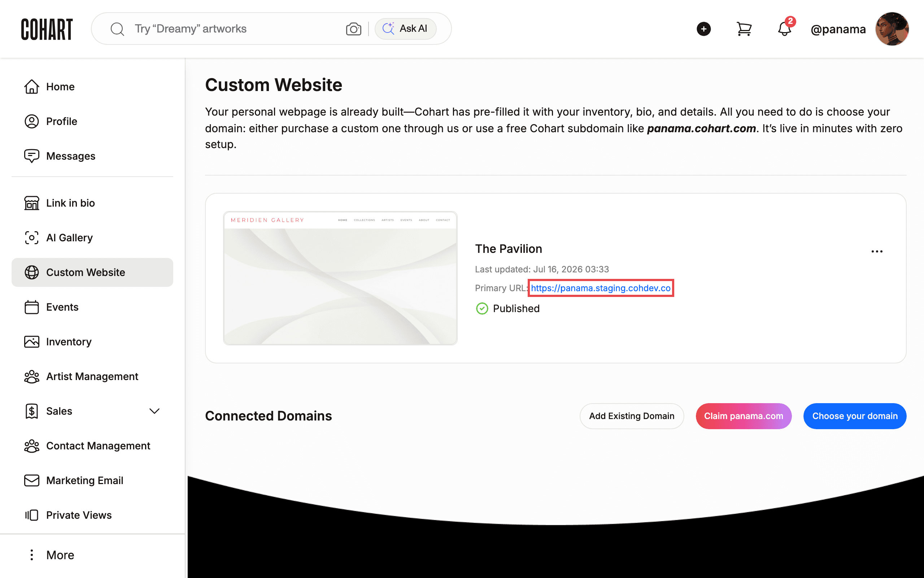Click the Marketing Email envelope icon

[x=32, y=480]
